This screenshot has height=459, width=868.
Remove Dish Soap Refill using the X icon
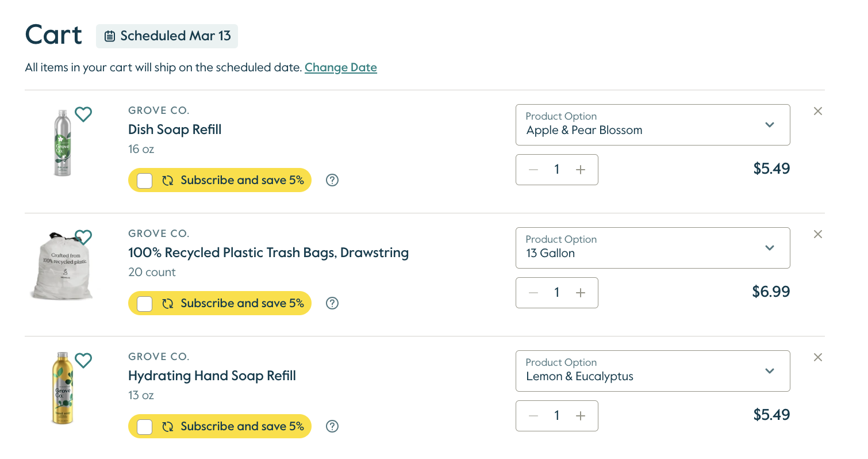(818, 111)
